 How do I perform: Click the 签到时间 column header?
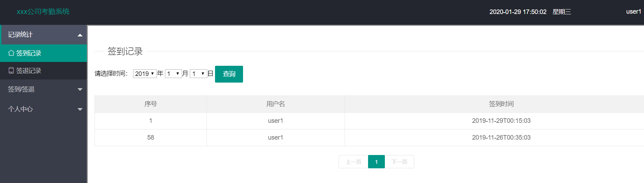(501, 104)
